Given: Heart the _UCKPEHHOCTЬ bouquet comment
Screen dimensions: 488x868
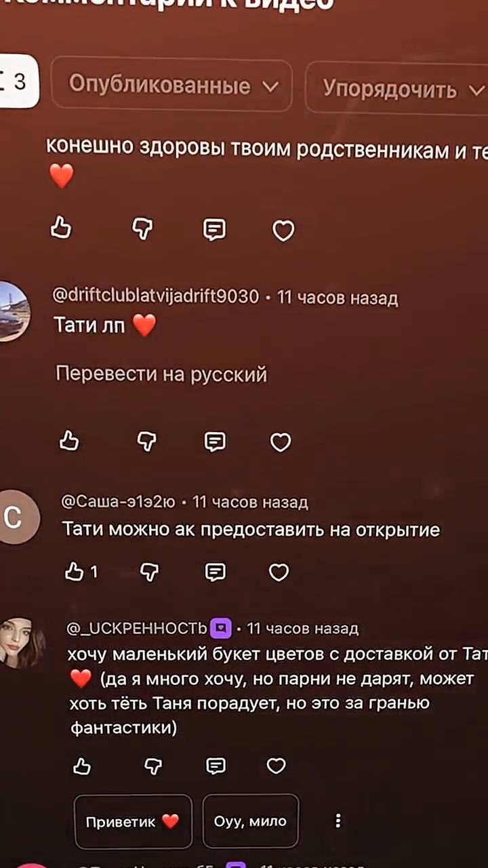Looking at the screenshot, I should 277,766.
